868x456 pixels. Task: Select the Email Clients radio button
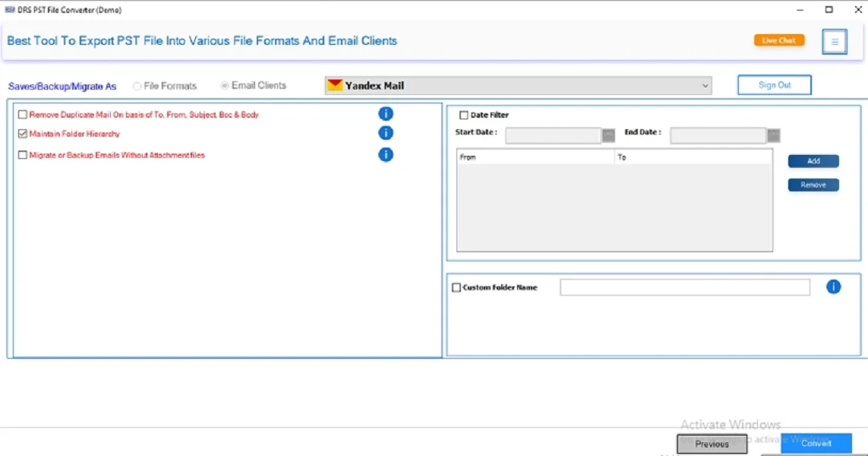pyautogui.click(x=225, y=85)
